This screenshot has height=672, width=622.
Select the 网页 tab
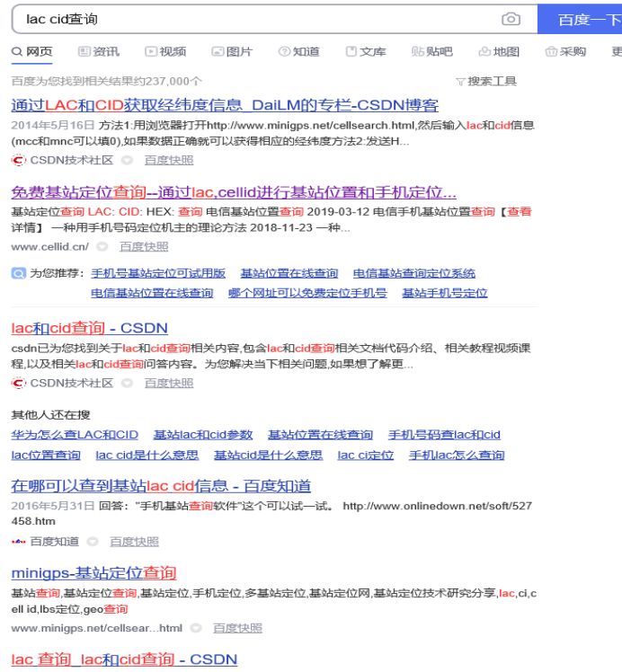click(32, 52)
